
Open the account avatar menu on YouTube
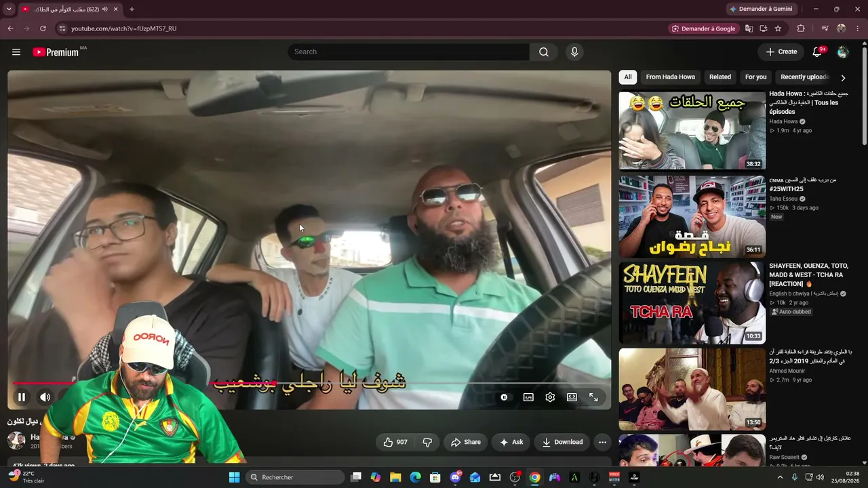pyautogui.click(x=843, y=52)
